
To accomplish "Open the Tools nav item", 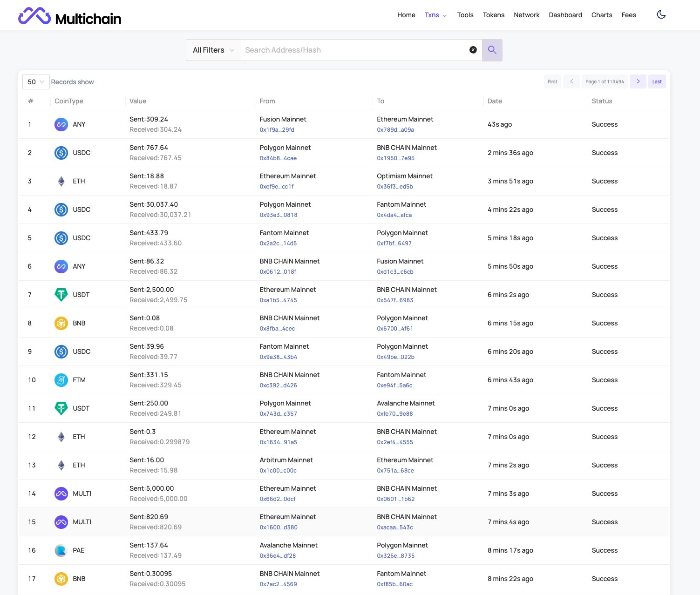I will point(465,15).
